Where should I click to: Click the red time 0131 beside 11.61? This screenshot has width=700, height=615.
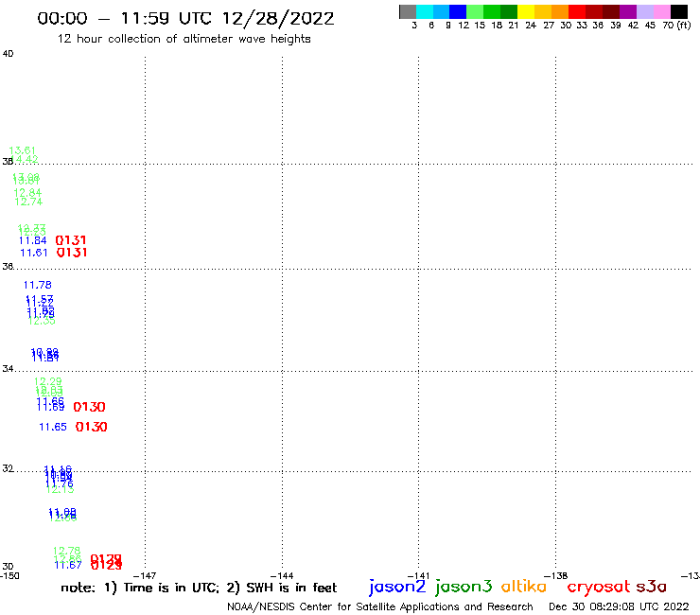coord(72,253)
